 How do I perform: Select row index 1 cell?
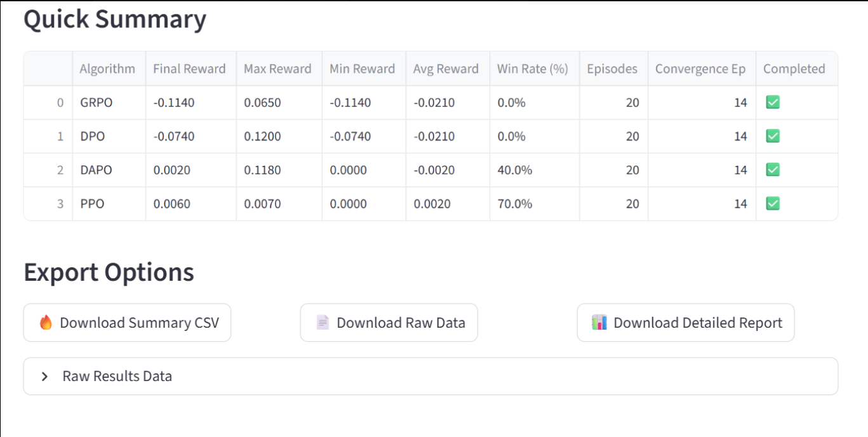pos(48,136)
